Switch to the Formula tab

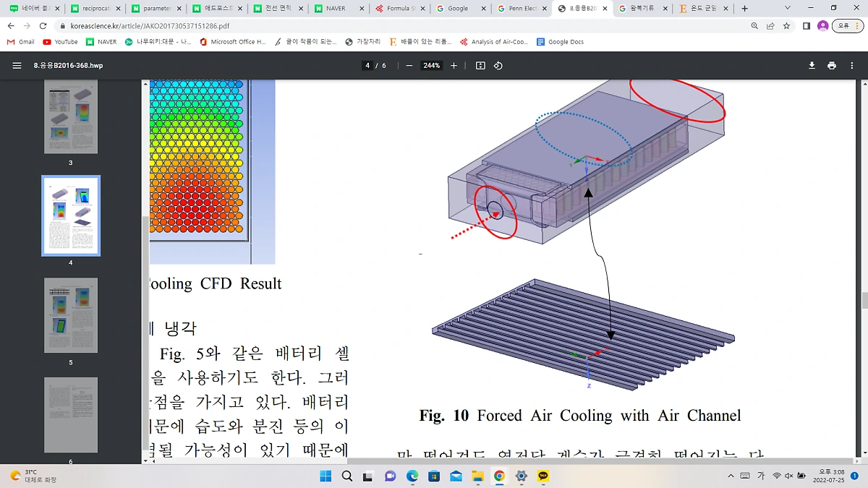[x=400, y=9]
